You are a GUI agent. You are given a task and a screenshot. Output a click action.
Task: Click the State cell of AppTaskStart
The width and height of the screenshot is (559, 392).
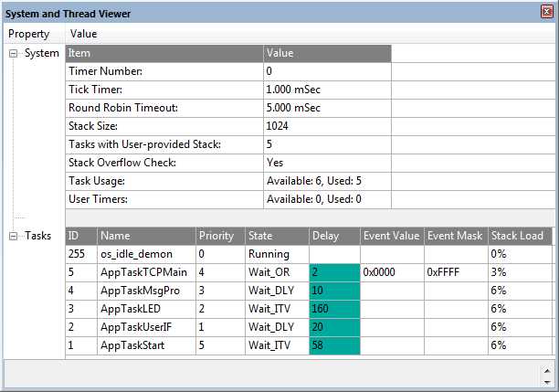pyautogui.click(x=277, y=345)
